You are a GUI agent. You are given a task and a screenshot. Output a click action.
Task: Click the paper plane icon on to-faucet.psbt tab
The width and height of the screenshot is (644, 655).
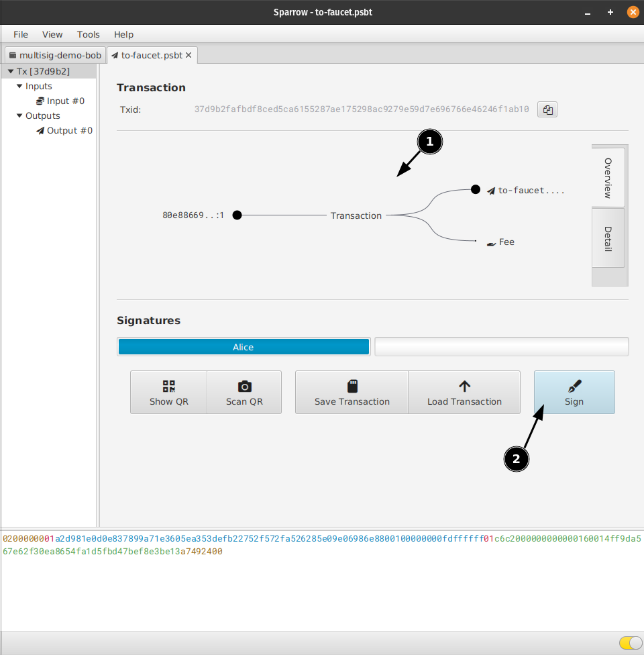tap(115, 55)
